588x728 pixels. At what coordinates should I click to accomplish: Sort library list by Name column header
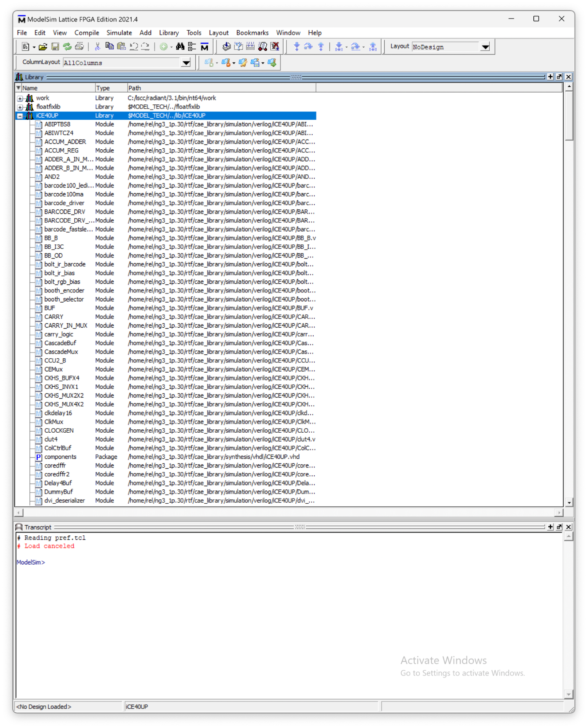[x=58, y=88]
